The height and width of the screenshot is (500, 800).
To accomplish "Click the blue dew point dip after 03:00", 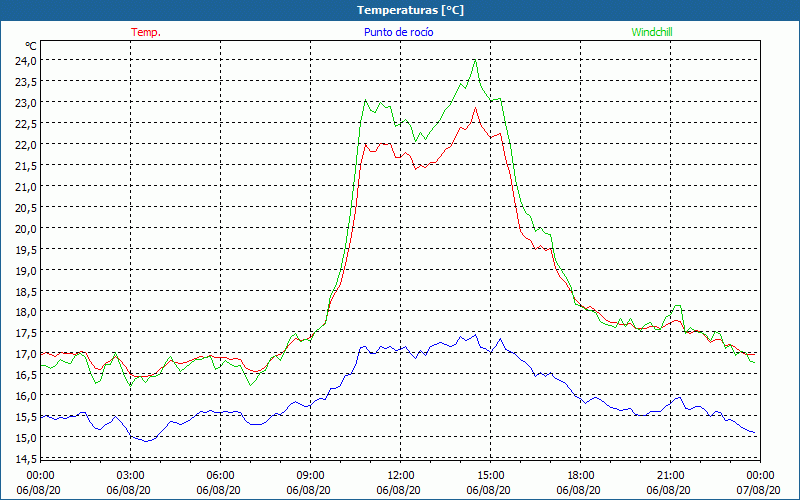I will [147, 441].
